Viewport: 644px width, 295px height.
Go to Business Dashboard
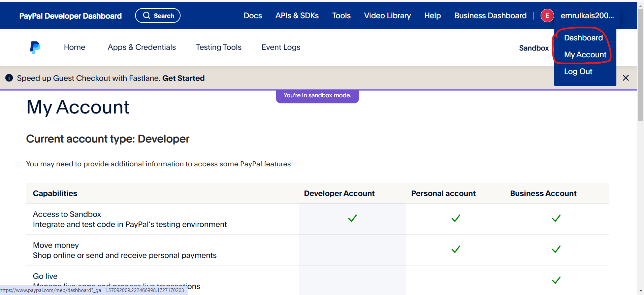(x=490, y=15)
